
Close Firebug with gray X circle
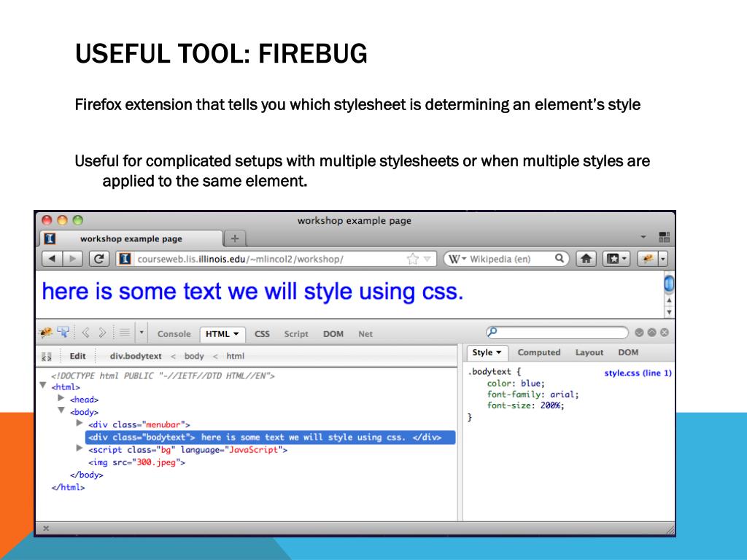pos(665,332)
